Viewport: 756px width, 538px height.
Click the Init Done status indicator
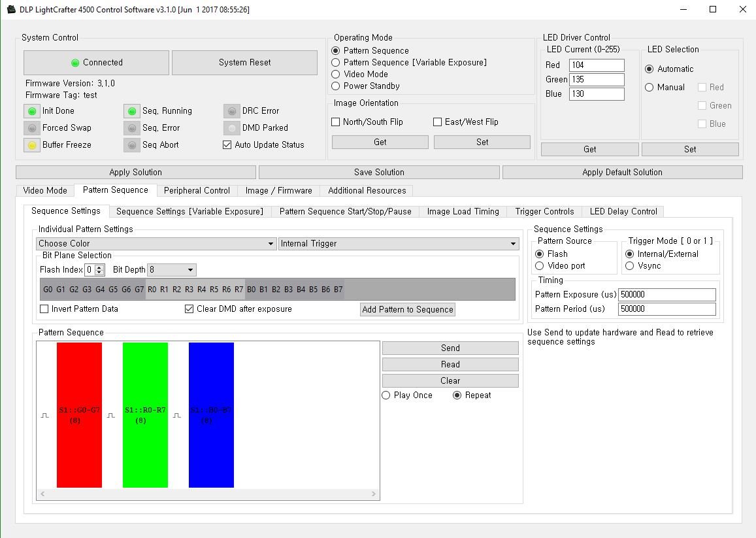click(32, 111)
